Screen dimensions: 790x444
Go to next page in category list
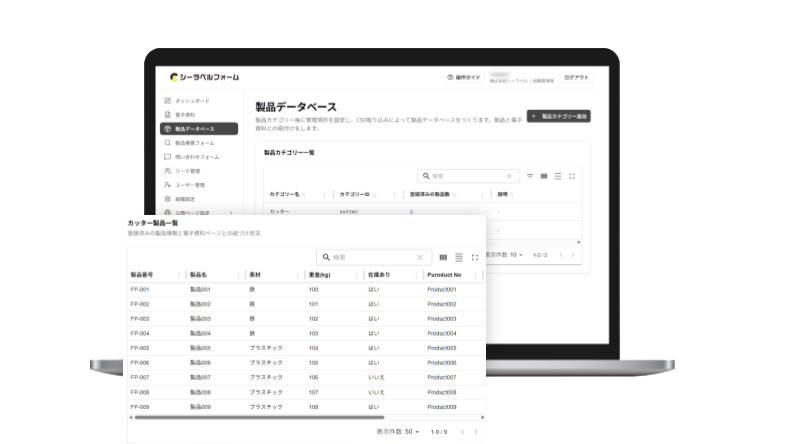pos(573,255)
